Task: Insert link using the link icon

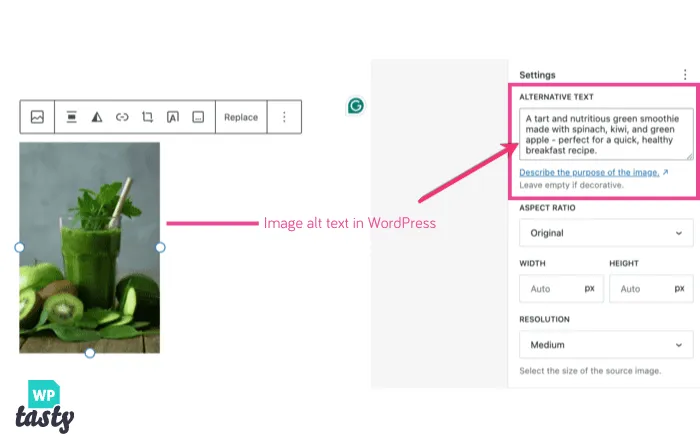Action: point(122,117)
